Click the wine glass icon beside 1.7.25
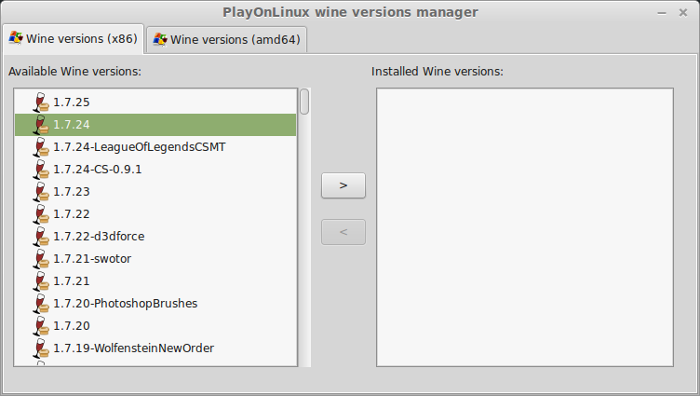This screenshot has height=396, width=700. [41, 102]
